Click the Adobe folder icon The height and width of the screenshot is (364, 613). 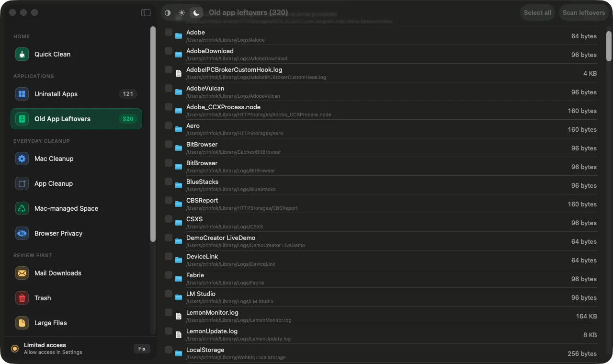[x=179, y=36]
